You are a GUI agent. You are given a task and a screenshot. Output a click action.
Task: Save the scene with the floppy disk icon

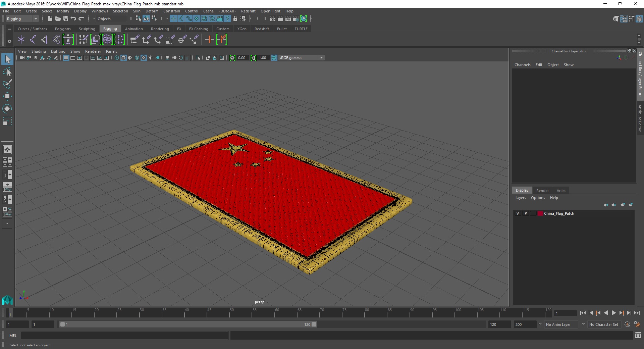click(x=66, y=19)
